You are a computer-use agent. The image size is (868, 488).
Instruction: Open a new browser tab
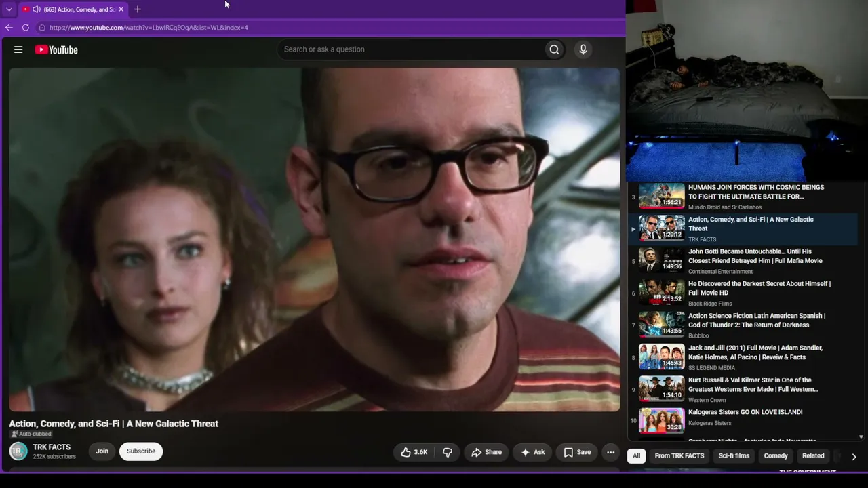pos(138,9)
